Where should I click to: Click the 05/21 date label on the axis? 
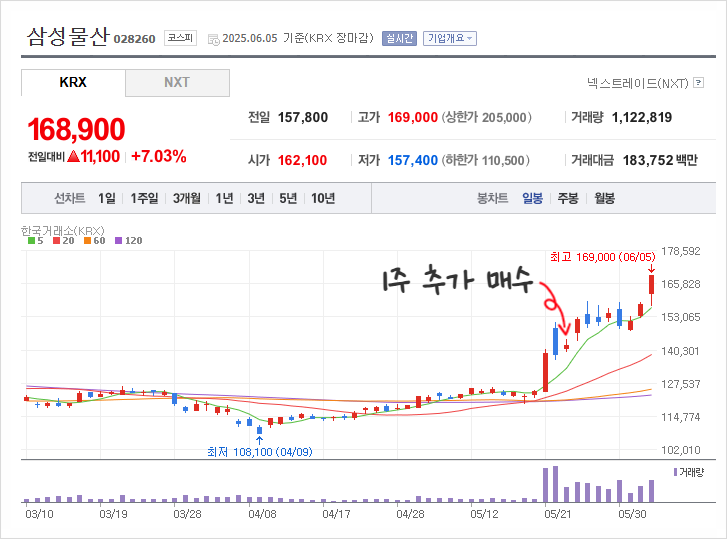pos(558,514)
